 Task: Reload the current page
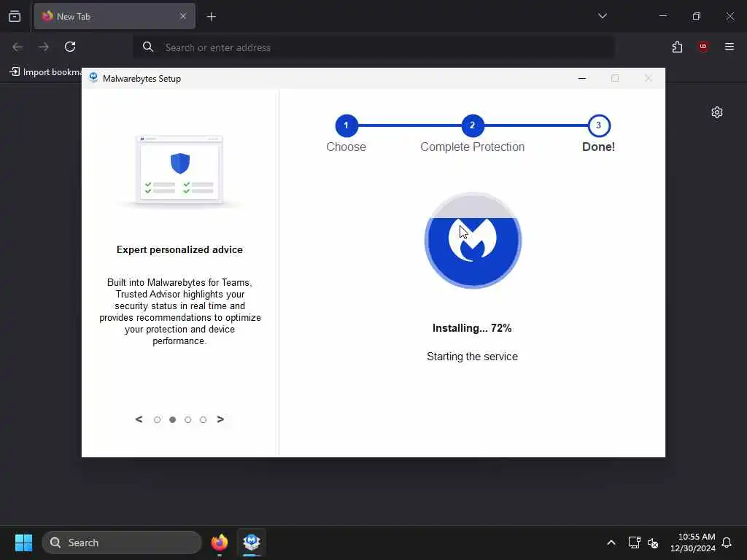[70, 47]
